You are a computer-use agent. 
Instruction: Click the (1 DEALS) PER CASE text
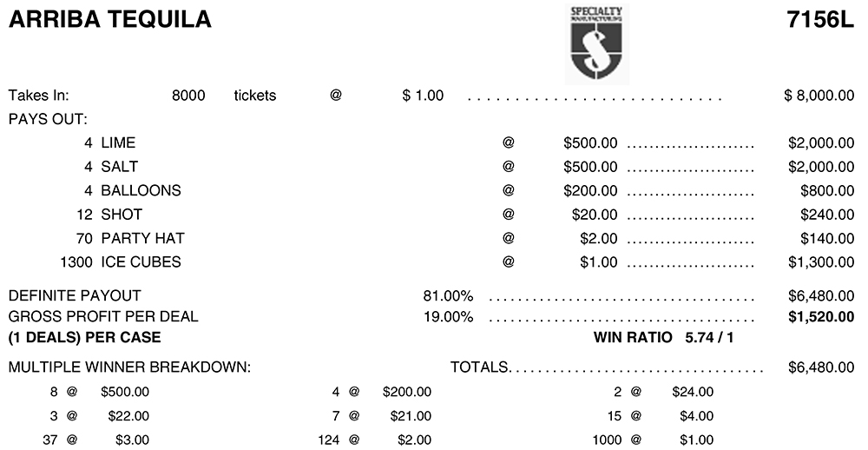[84, 337]
